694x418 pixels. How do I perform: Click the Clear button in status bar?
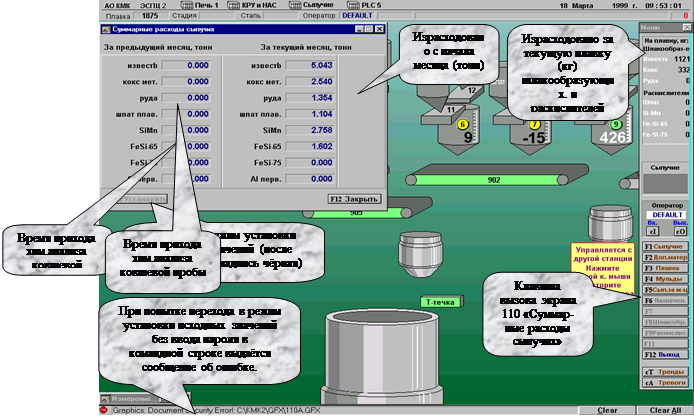click(x=607, y=411)
